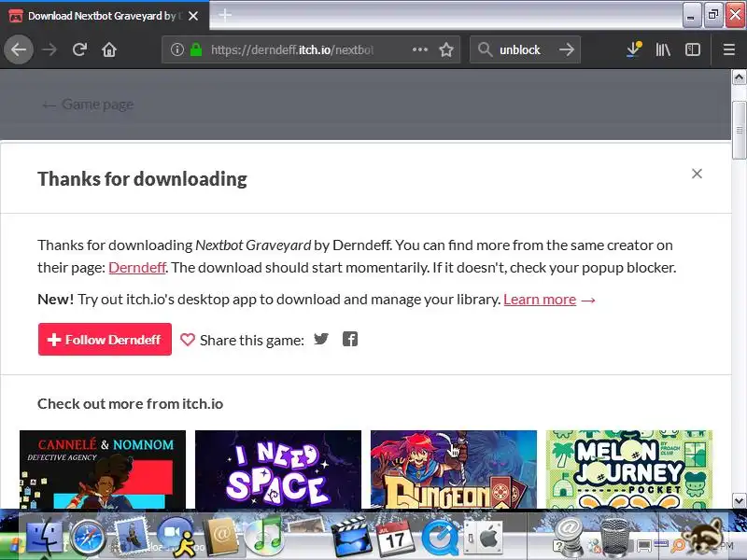Image resolution: width=747 pixels, height=560 pixels.
Task: Launch Safari compass in the dock
Action: pos(88,538)
